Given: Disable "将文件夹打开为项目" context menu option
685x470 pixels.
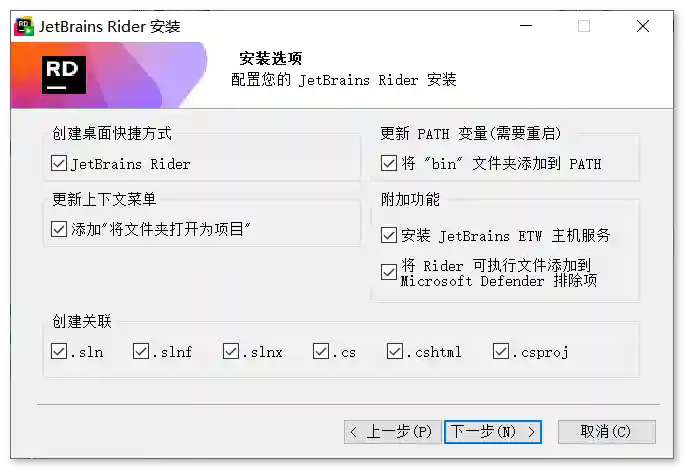Looking at the screenshot, I should click(x=59, y=229).
